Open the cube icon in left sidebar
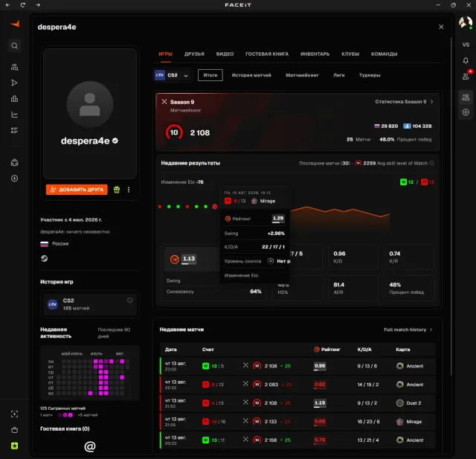Screen dimensions: 476x459 (14, 162)
